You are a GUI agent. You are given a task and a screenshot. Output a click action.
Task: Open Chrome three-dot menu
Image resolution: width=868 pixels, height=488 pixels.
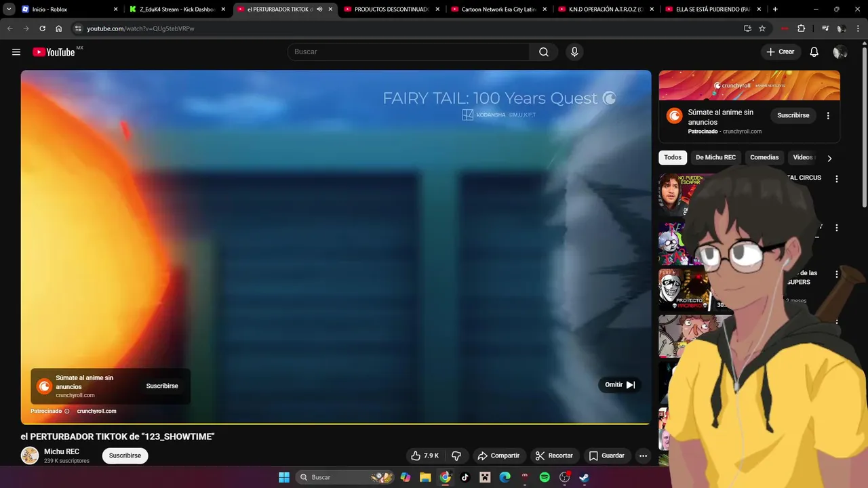click(859, 28)
